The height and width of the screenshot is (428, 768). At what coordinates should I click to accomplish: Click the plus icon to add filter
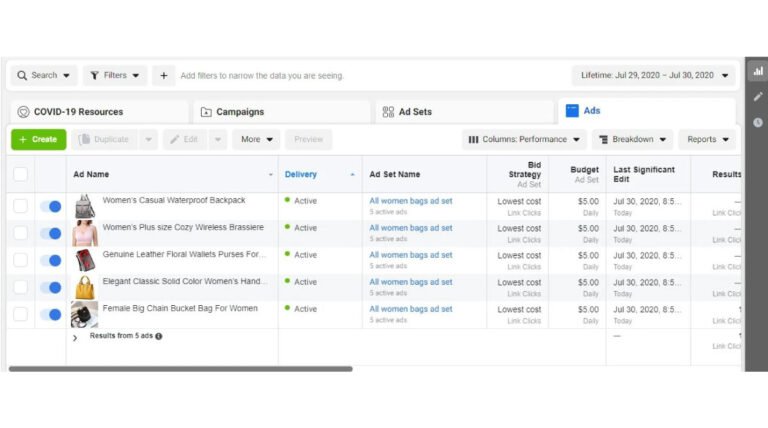[164, 75]
